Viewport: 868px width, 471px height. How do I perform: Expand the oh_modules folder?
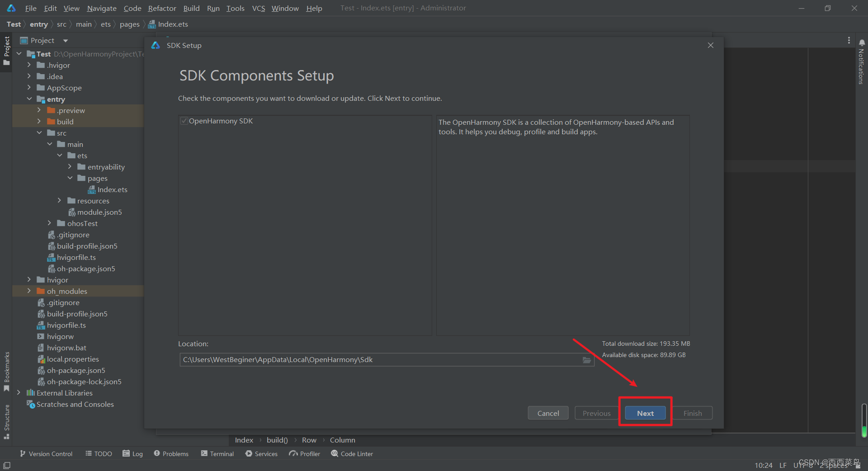pyautogui.click(x=29, y=291)
